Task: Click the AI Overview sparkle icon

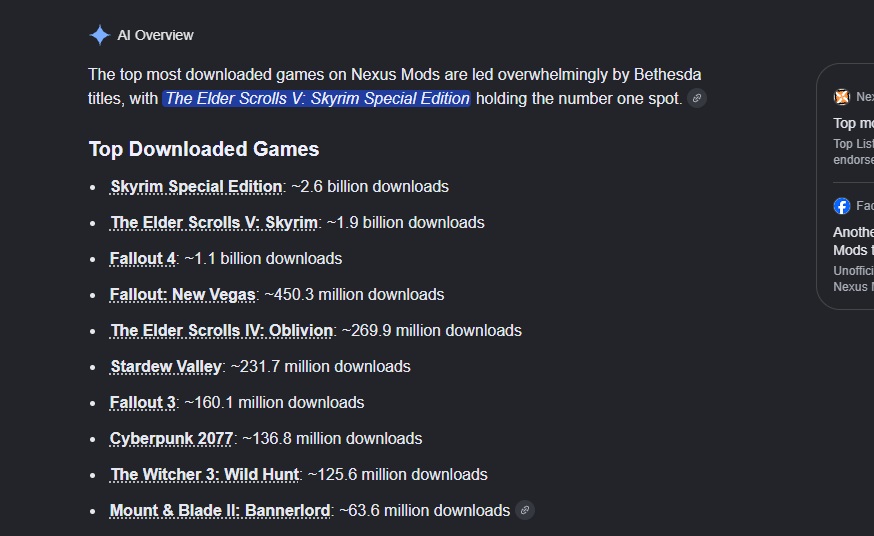Action: coord(100,35)
